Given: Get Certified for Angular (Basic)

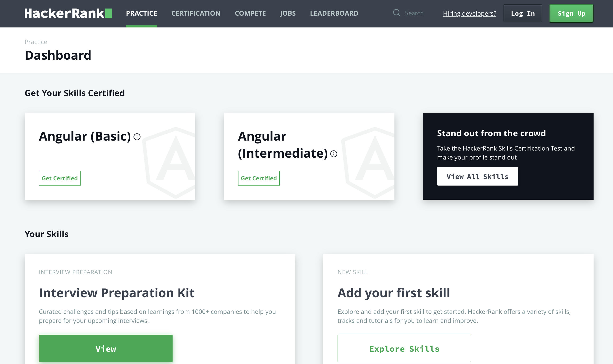Looking at the screenshot, I should pos(60,178).
